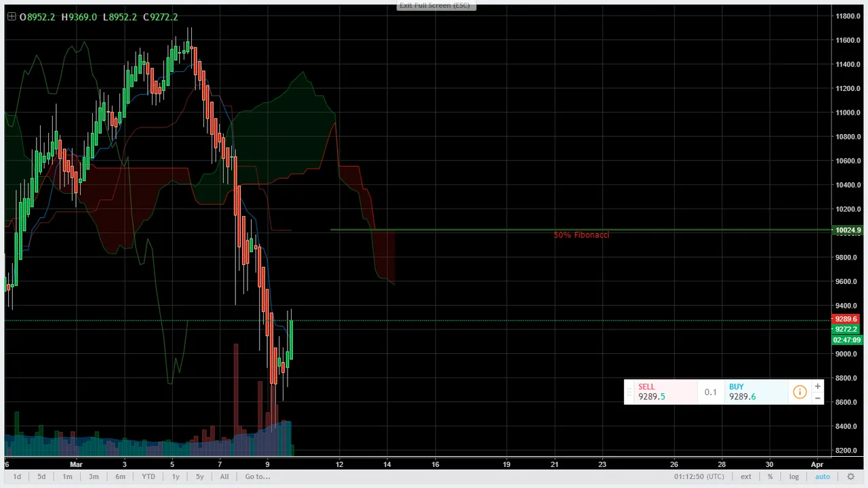Image resolution: width=868 pixels, height=488 pixels.
Task: Toggle the % percentage scale
Action: pos(770,476)
